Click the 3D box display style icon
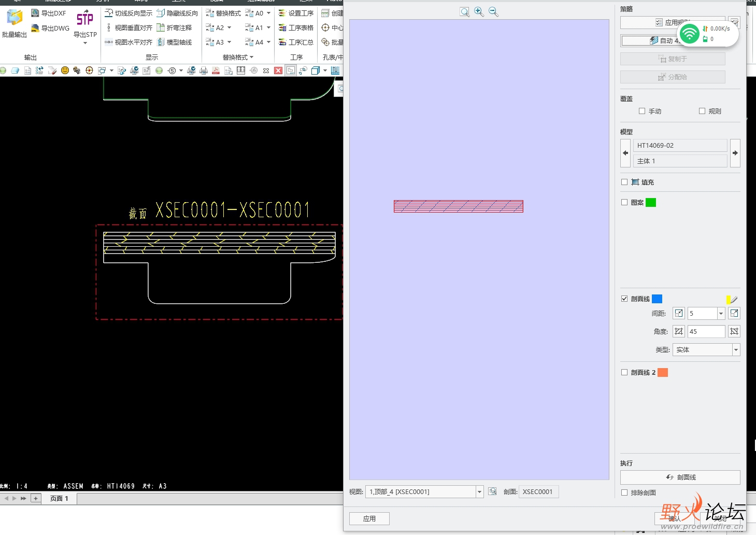 315,71
